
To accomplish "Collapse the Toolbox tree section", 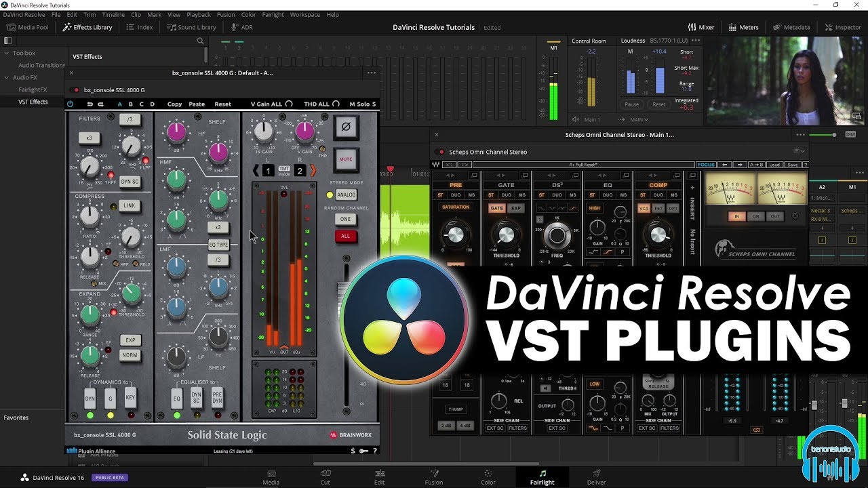I will point(7,53).
